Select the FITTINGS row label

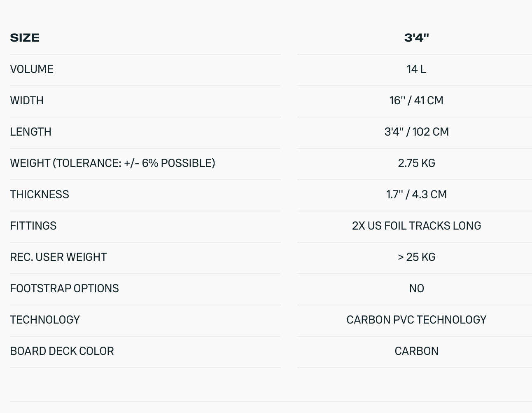(33, 226)
